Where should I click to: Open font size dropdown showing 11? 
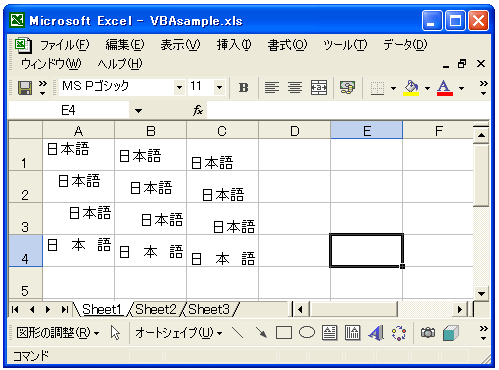pyautogui.click(x=219, y=88)
